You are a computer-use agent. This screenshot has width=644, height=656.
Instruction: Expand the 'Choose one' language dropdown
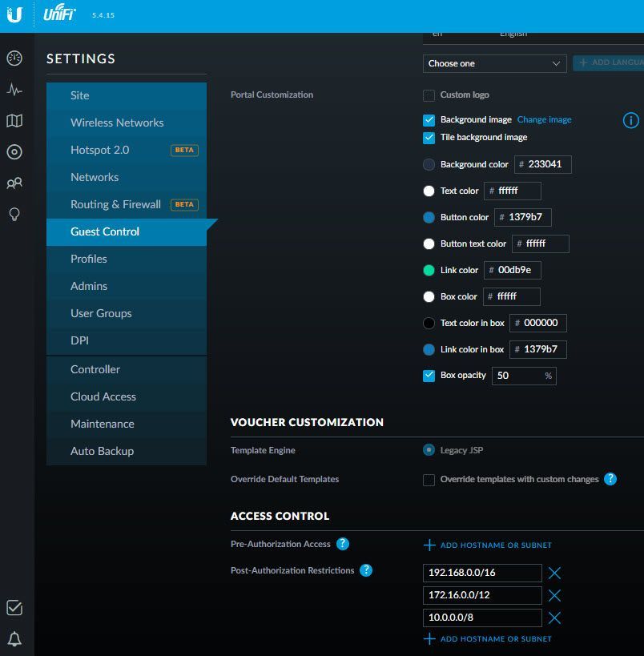(494, 63)
